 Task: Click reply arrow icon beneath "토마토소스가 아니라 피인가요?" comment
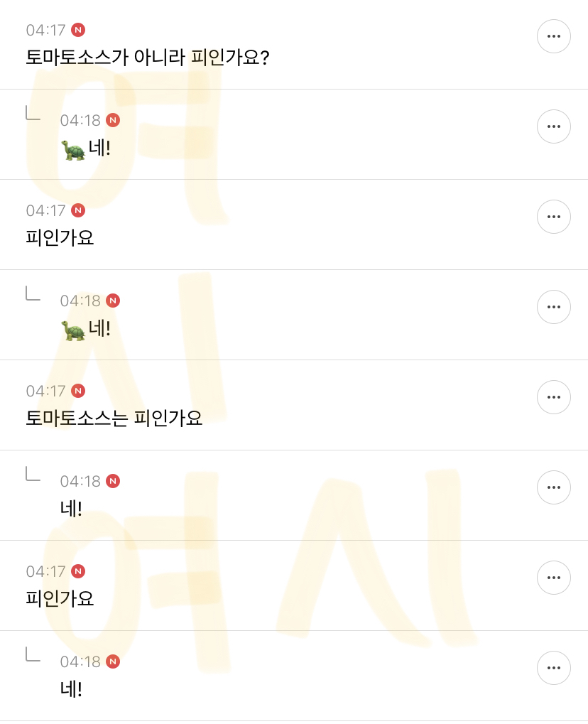[x=33, y=112]
